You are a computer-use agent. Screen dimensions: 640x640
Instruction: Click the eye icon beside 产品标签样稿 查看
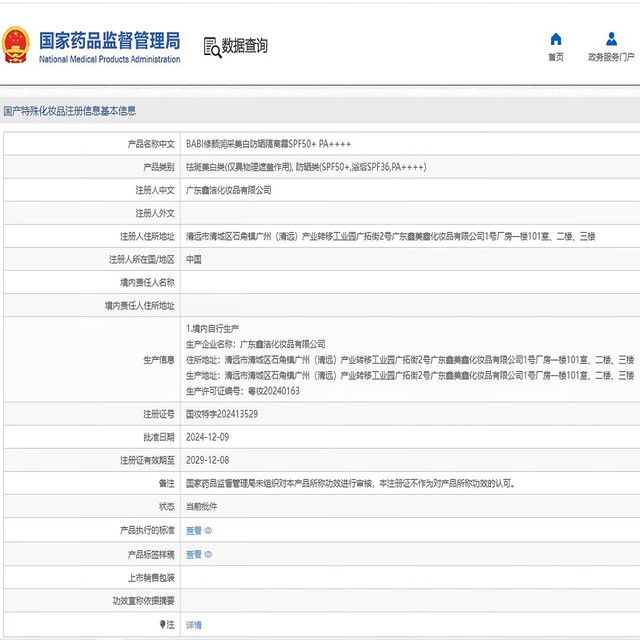pyautogui.click(x=208, y=554)
